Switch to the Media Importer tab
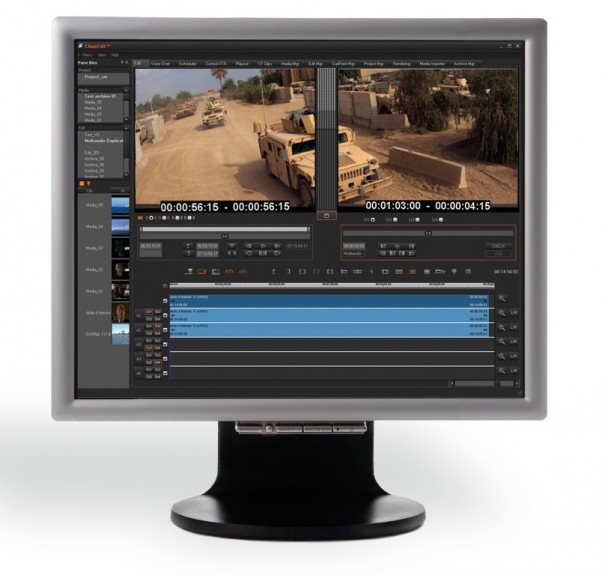Viewport: 605px width, 575px height. [433, 62]
